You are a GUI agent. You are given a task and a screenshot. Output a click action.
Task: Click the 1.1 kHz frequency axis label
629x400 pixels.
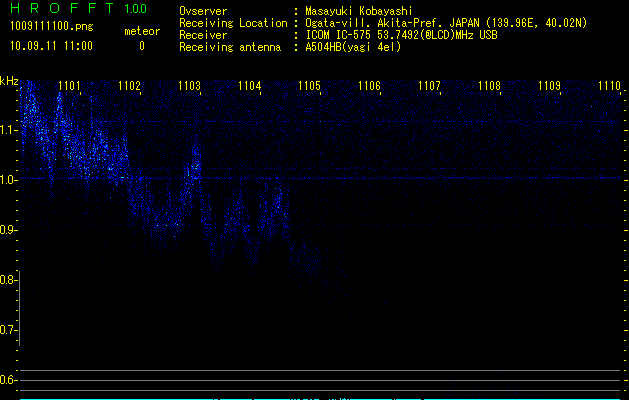tap(7, 130)
